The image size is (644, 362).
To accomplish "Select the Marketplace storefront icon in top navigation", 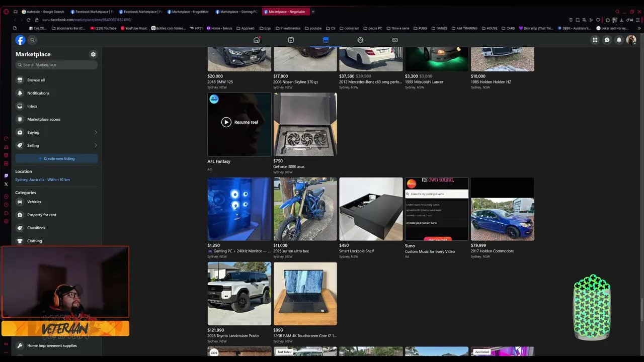I will tap(326, 40).
